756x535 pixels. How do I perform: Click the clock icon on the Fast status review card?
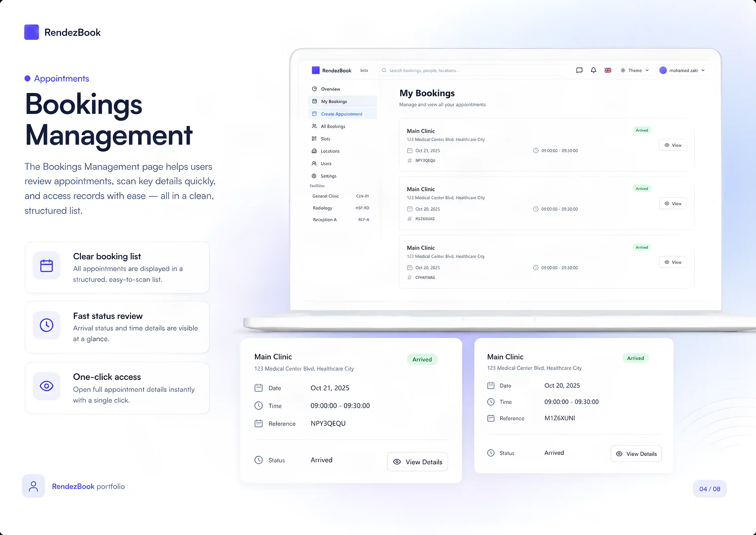pos(46,325)
